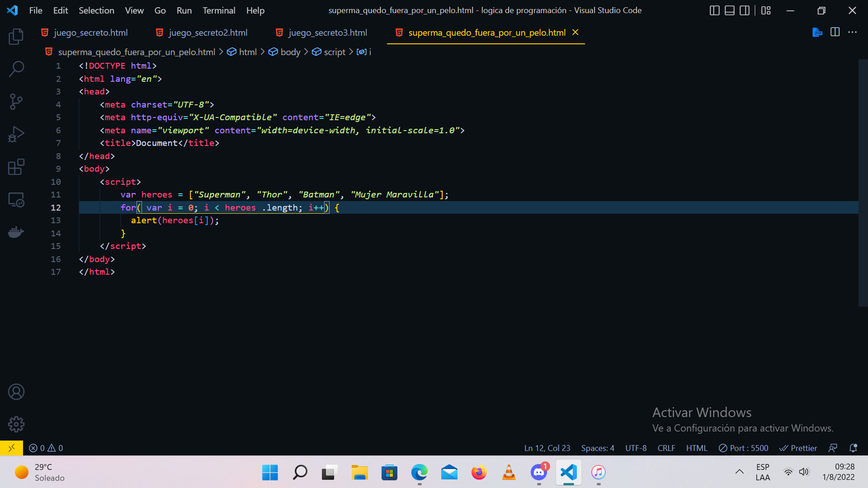The width and height of the screenshot is (868, 488).
Task: Open Microsoft Edge from taskbar
Action: [x=419, y=472]
